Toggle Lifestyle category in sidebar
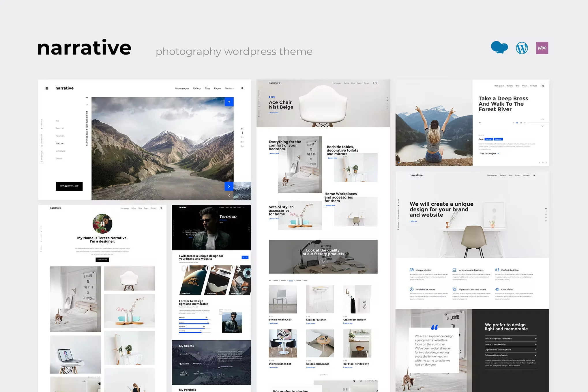The width and height of the screenshot is (588, 392). click(x=60, y=151)
